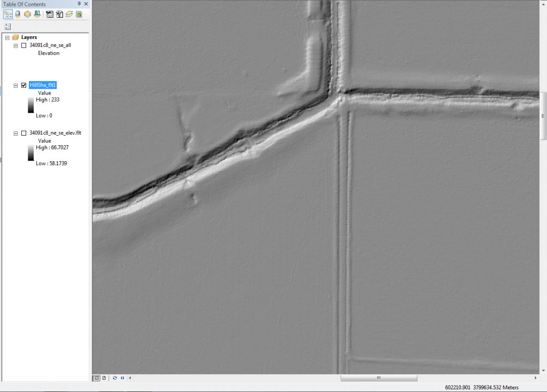Click the Elevation legend label
Viewport: 547px width, 392px height.
click(x=49, y=53)
